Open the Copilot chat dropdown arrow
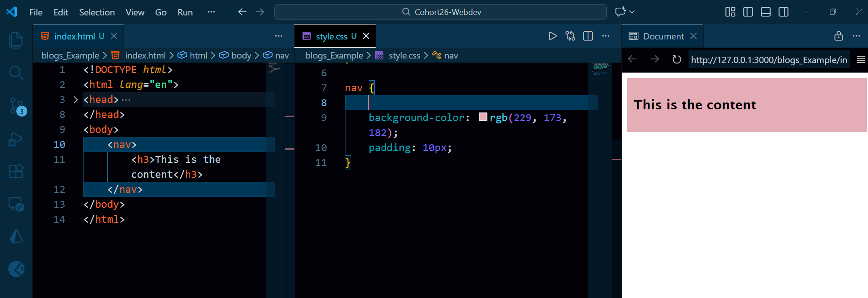 632,12
